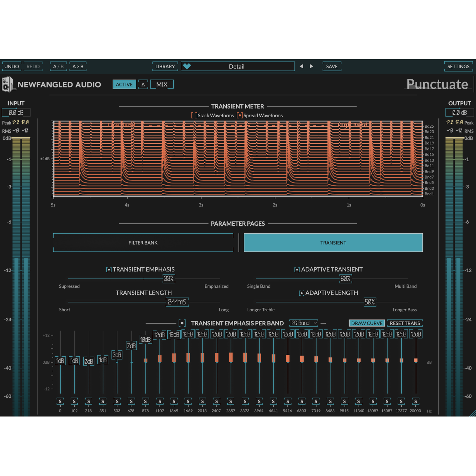476x476 pixels.
Task: Toggle the Adaptive Transient checkbox
Action: point(297,270)
